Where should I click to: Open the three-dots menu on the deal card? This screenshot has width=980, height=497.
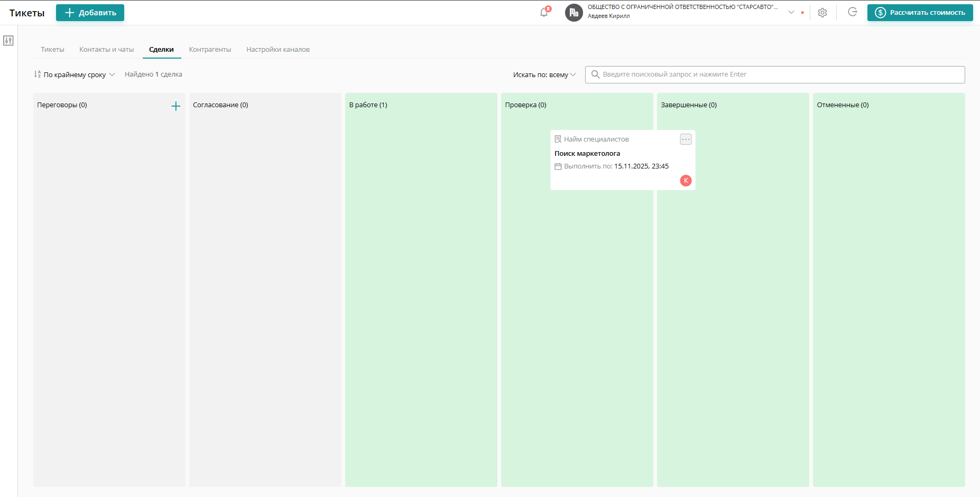coord(686,139)
